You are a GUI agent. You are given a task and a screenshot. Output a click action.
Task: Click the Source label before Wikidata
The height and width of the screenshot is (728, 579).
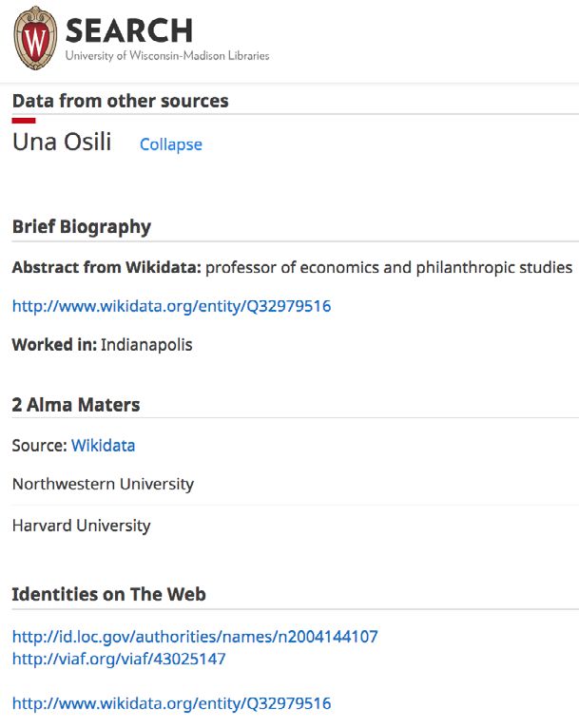pyautogui.click(x=40, y=445)
